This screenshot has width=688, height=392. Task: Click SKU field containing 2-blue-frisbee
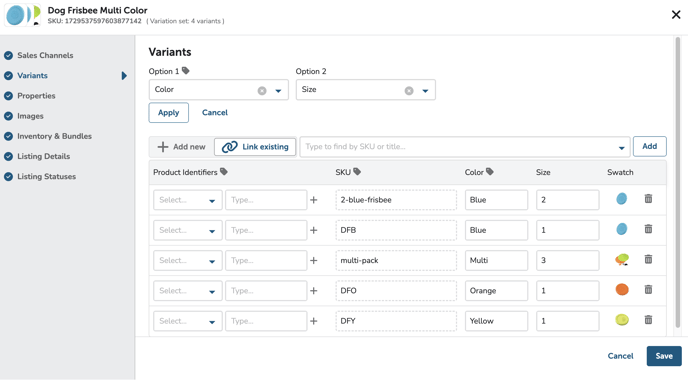click(x=396, y=200)
